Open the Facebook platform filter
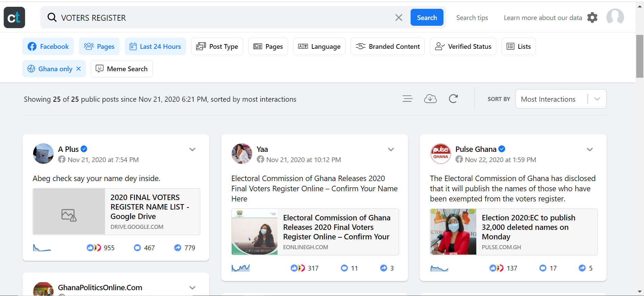This screenshot has width=644, height=296. (x=48, y=46)
